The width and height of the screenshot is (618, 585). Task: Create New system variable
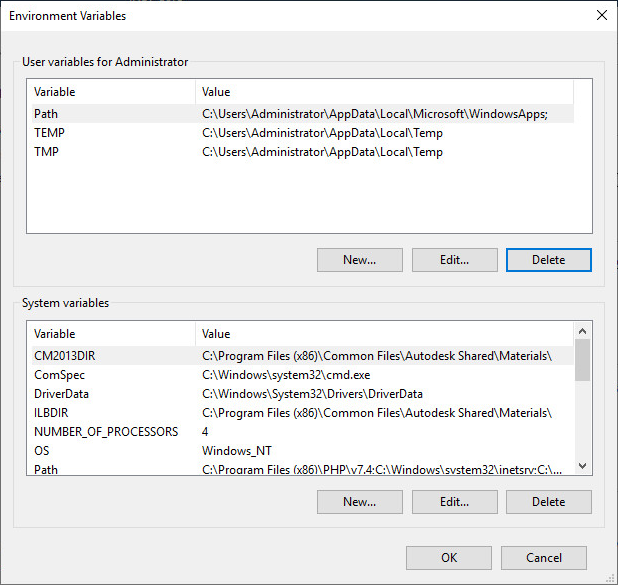359,502
